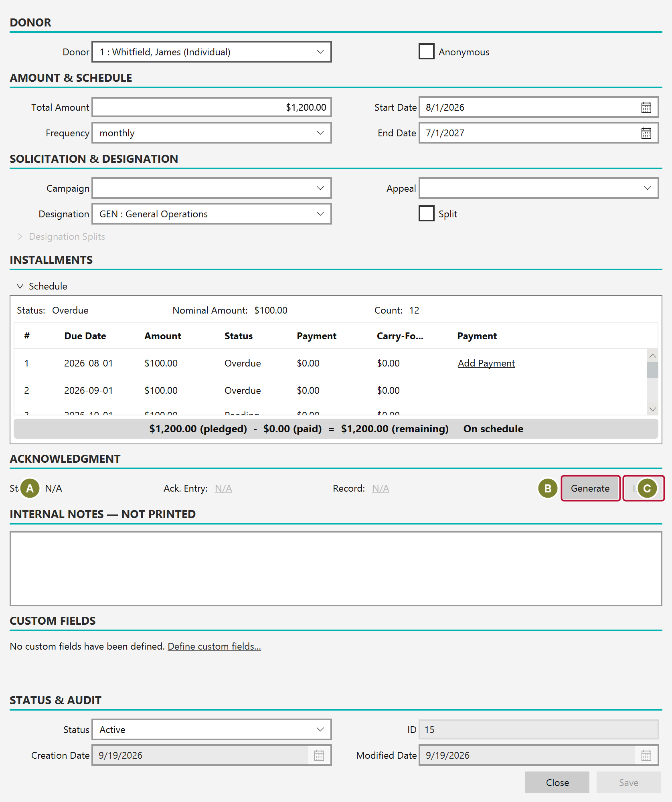
Task: Click the Ack. Entry N/A link
Action: [x=223, y=488]
